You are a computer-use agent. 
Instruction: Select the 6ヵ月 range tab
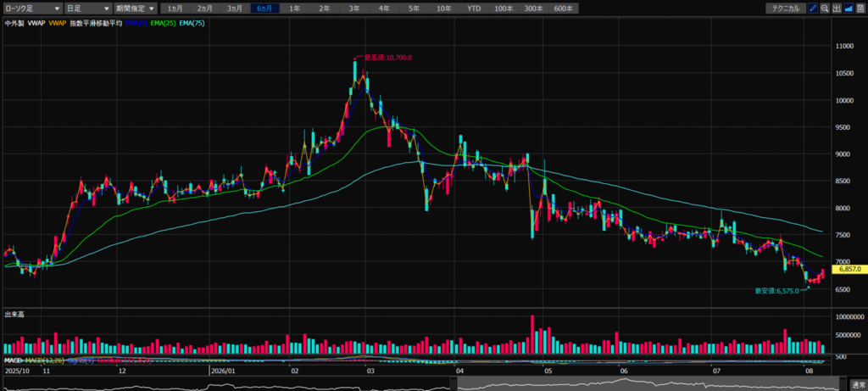[264, 8]
